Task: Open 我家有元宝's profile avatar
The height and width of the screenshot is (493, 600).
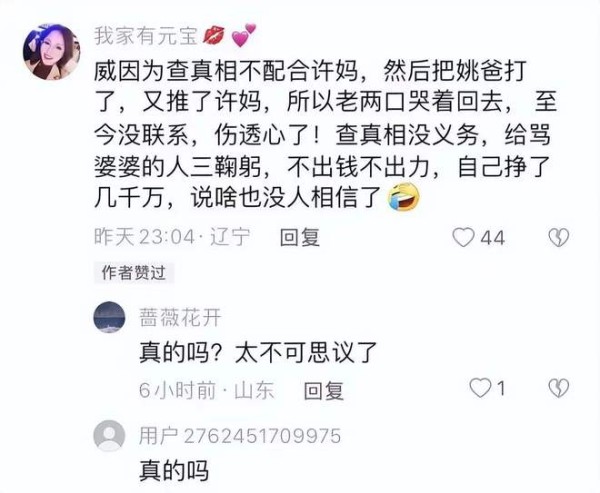Action: [x=52, y=52]
